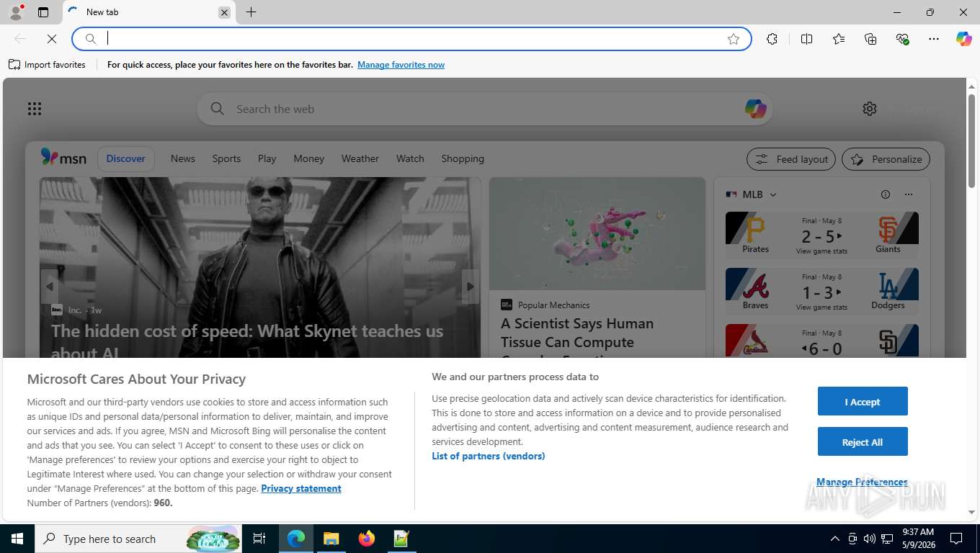Open the notification center
This screenshot has height=553, width=980.
pos(956,539)
